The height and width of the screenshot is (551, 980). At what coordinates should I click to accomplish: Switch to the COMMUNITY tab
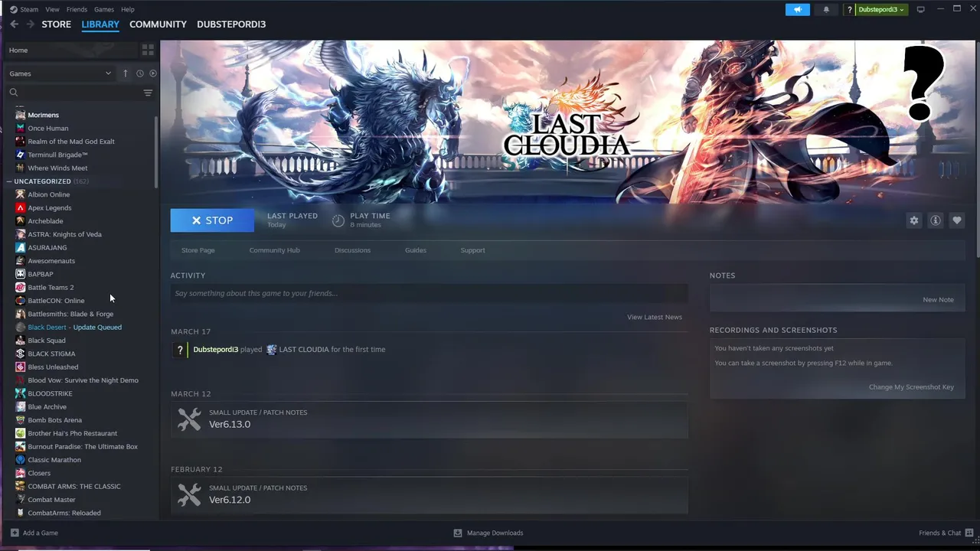(158, 24)
